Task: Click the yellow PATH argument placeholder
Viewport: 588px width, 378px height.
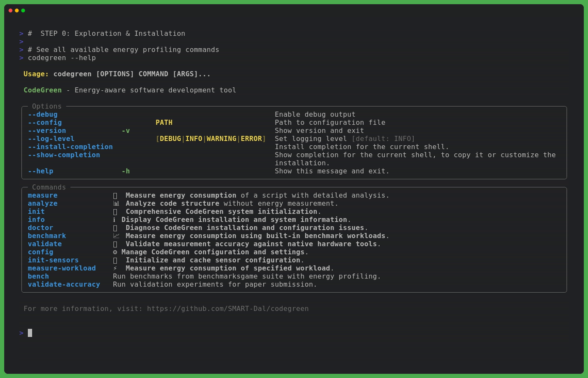Action: coord(164,123)
